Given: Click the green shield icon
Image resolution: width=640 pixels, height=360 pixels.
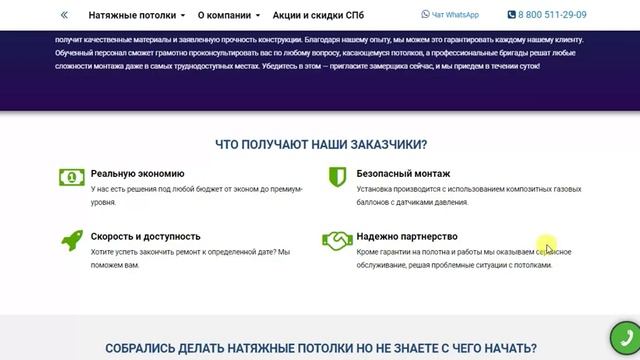Looking at the screenshot, I should [338, 177].
